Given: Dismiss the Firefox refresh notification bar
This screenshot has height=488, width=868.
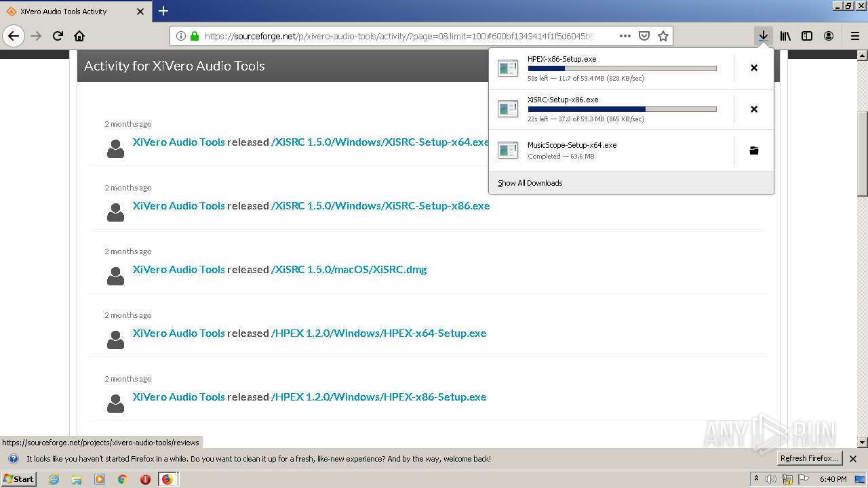Looking at the screenshot, I should pyautogui.click(x=853, y=459).
